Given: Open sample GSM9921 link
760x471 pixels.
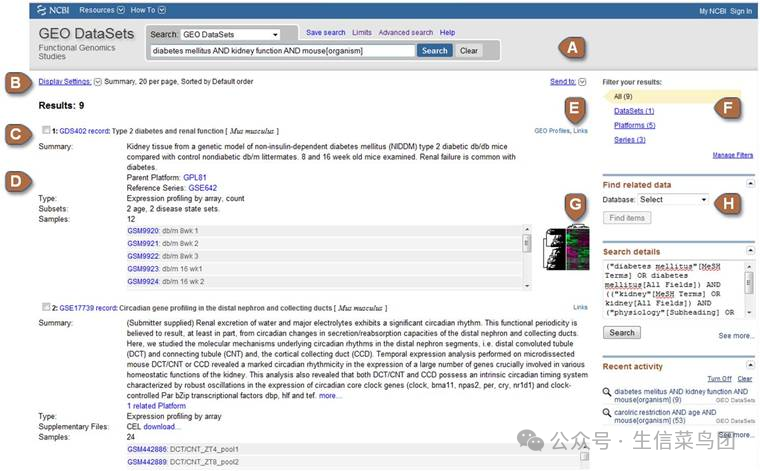Looking at the screenshot, I should (x=143, y=243).
